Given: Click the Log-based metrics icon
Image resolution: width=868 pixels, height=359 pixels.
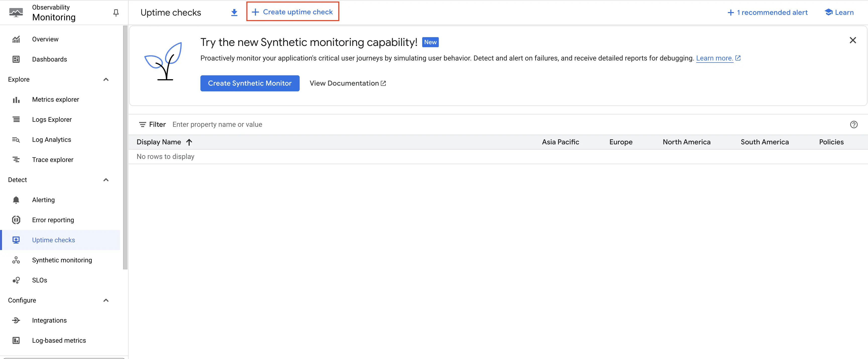Looking at the screenshot, I should [x=16, y=340].
